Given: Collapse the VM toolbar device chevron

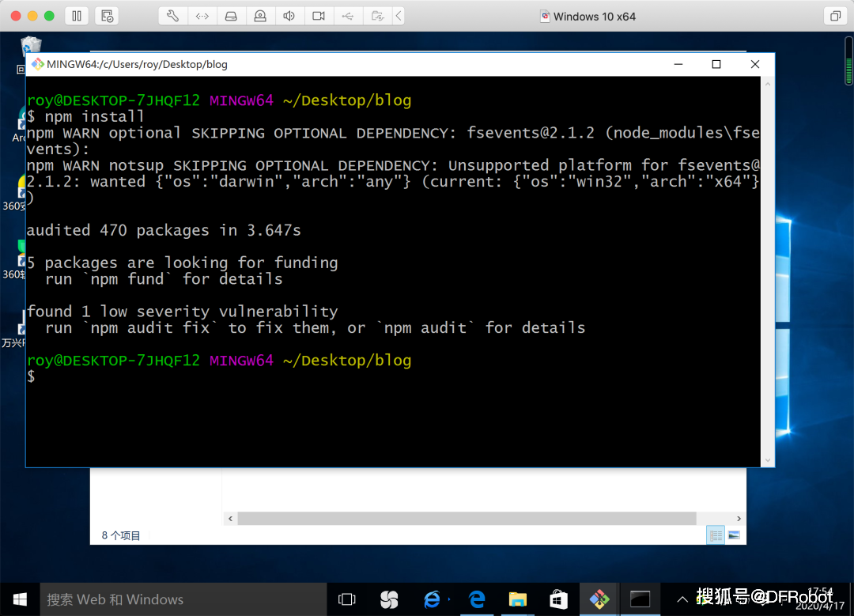Looking at the screenshot, I should [399, 16].
